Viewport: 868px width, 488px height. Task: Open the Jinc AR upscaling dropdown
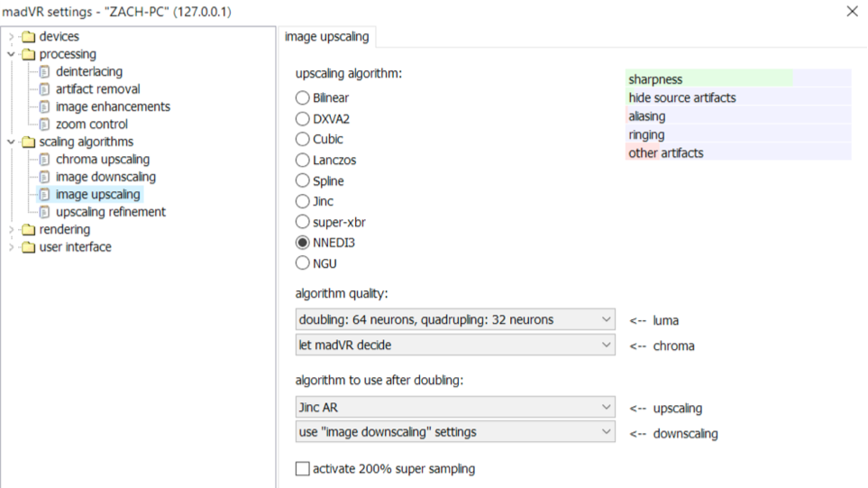point(455,407)
